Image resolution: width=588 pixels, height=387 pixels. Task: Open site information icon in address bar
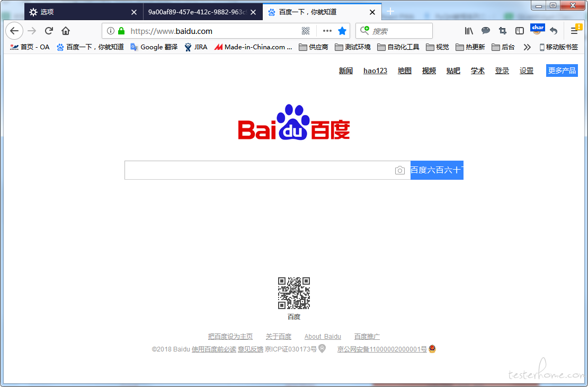[110, 31]
